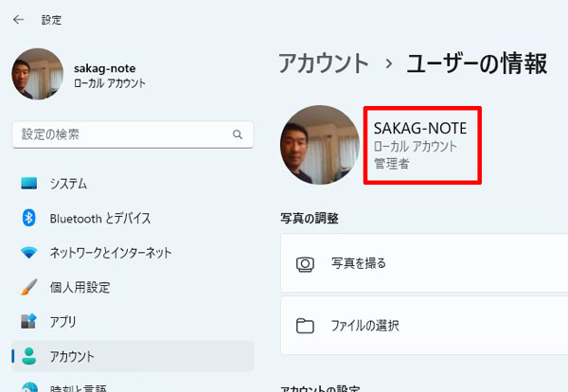
Task: Click the SAKAG-NOTE account name text
Action: (419, 128)
